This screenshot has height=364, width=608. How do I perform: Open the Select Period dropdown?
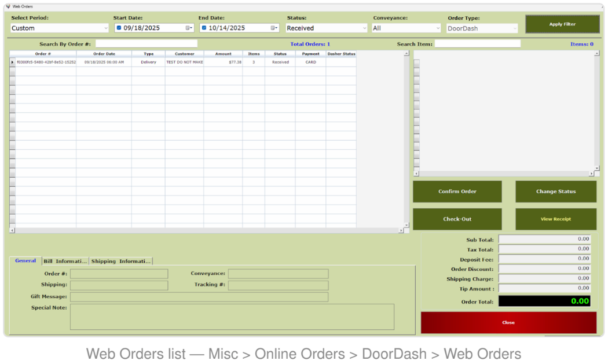click(59, 28)
